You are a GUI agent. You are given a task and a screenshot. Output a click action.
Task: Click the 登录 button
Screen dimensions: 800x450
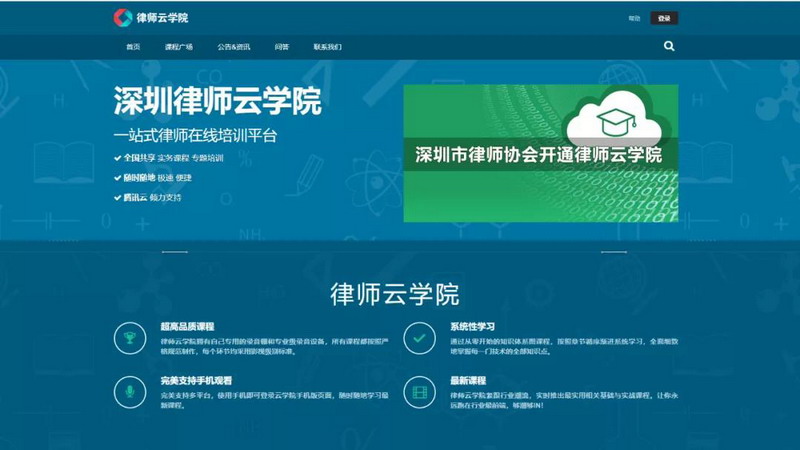[664, 18]
